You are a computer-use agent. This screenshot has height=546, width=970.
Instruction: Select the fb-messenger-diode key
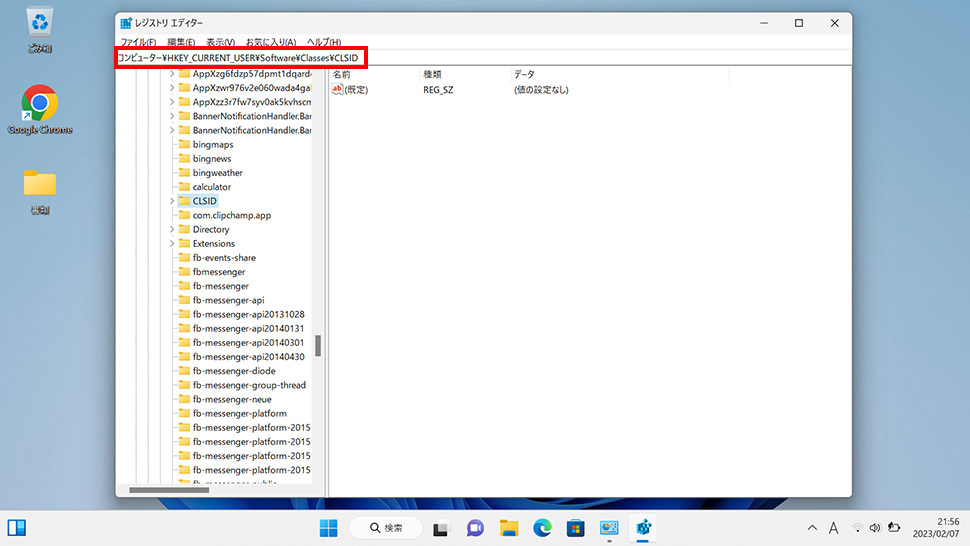pos(234,371)
